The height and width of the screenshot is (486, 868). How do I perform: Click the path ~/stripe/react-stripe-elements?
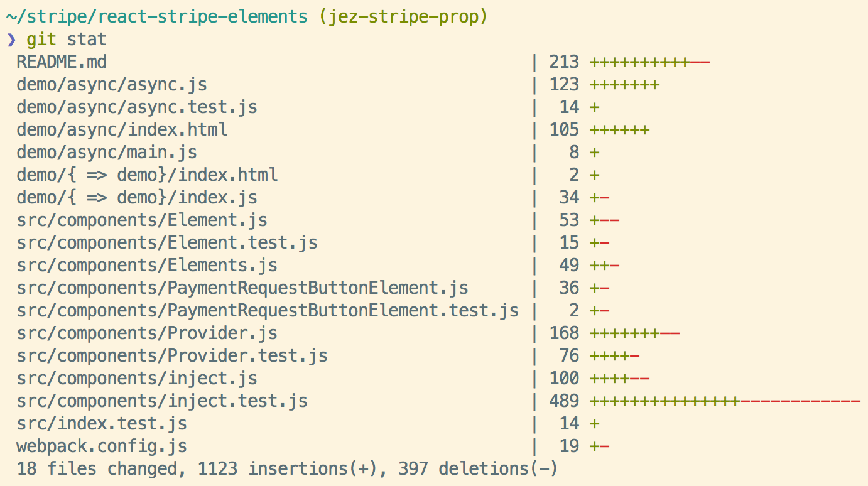click(x=157, y=17)
